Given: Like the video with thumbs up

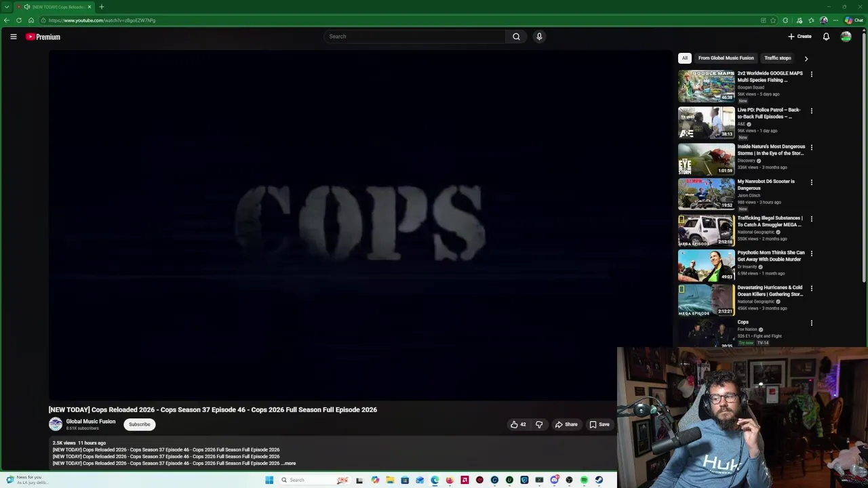Looking at the screenshot, I should [519, 424].
